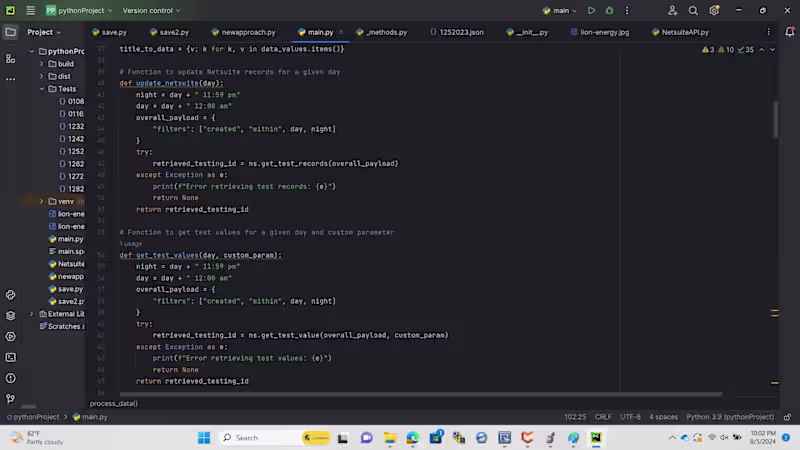Open pythonProject project dropdown

[x=79, y=10]
